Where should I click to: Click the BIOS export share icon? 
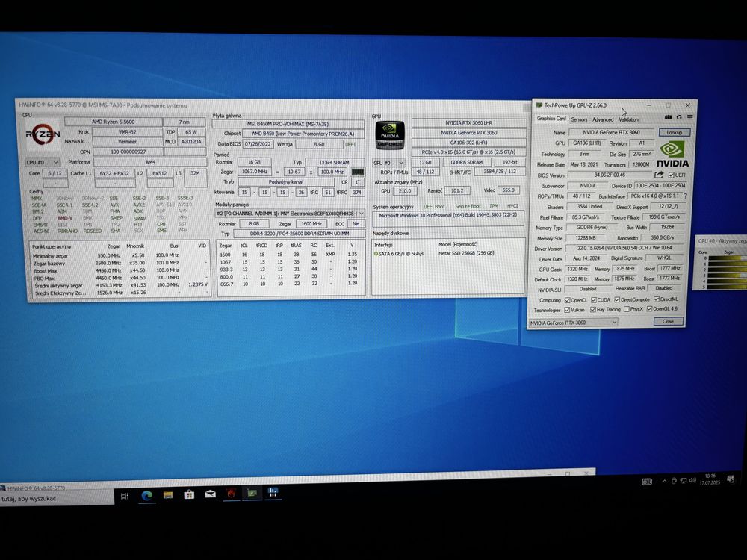659,175
